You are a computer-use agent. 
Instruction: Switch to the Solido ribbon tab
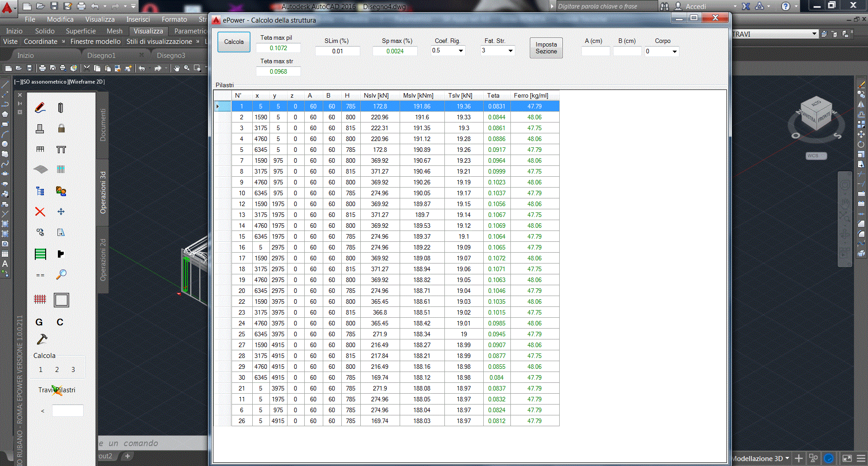45,31
